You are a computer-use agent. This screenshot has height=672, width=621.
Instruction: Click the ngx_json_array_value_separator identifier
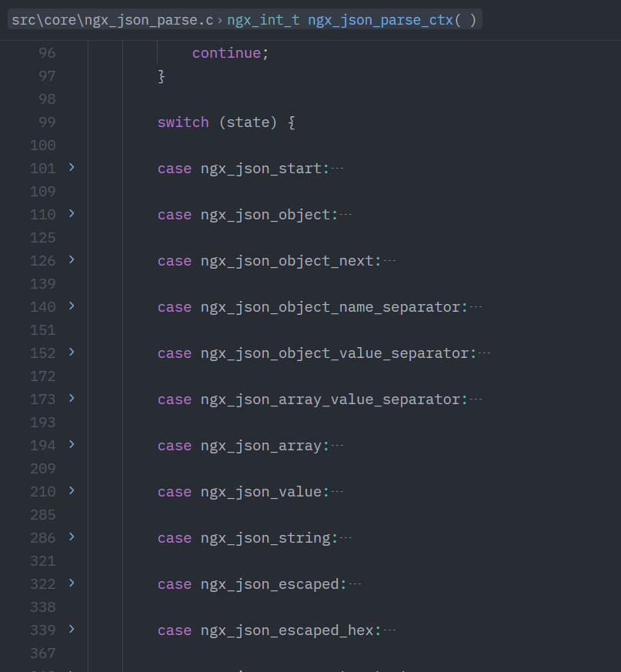(x=330, y=400)
